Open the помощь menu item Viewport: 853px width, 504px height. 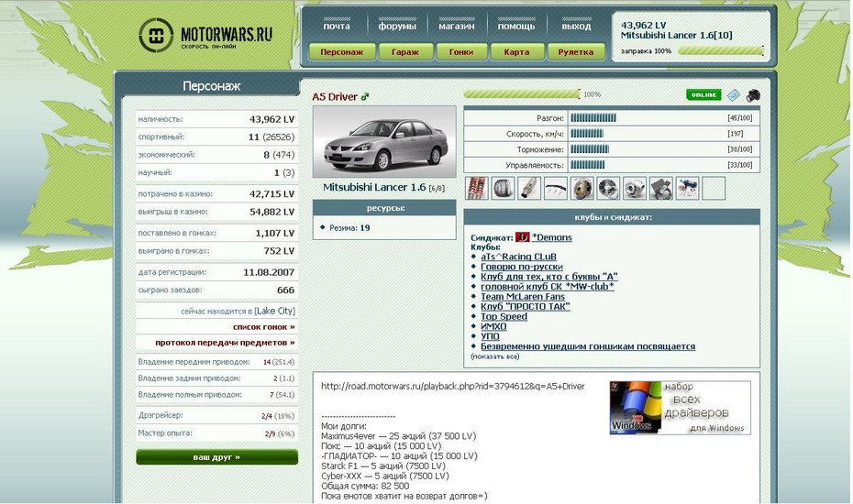pos(516,26)
